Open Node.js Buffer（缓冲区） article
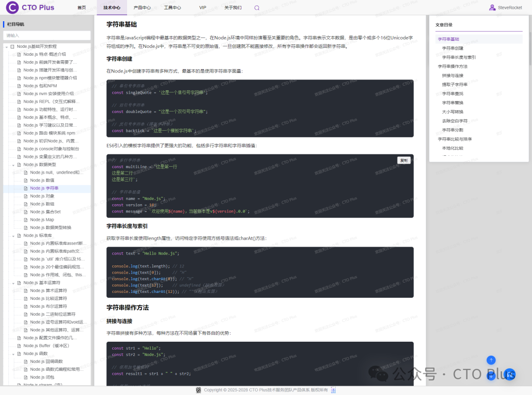The width and height of the screenshot is (532, 395). click(x=46, y=346)
